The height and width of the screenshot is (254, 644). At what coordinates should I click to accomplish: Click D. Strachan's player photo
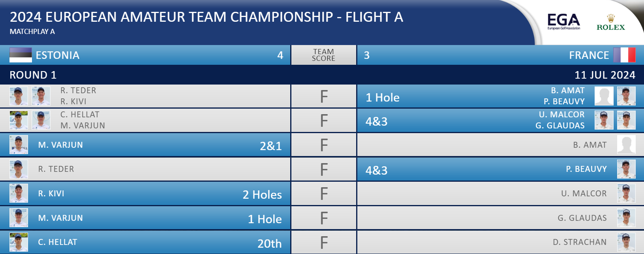pos(626,242)
